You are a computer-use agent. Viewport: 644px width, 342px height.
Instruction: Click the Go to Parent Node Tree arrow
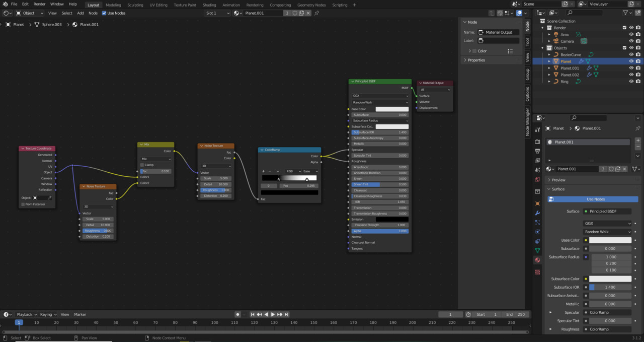[492, 13]
